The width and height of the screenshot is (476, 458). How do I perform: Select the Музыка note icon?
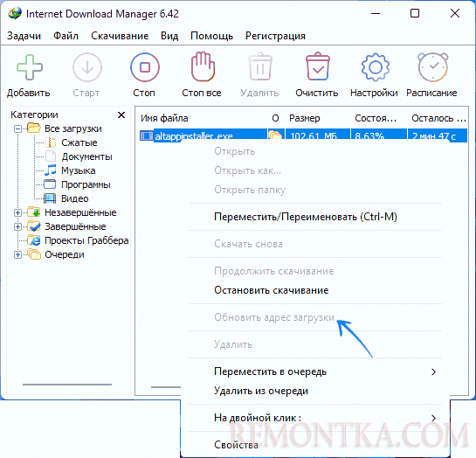[51, 170]
